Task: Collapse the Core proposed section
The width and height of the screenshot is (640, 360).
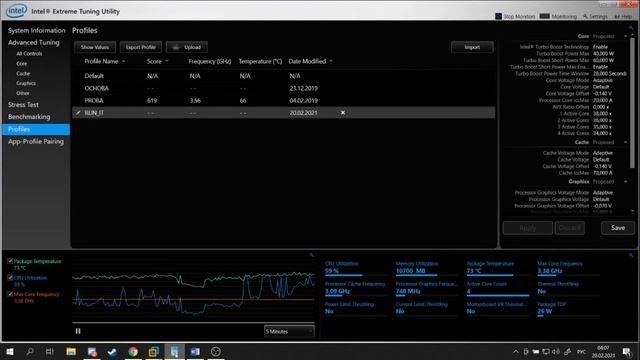Action: coord(625,36)
